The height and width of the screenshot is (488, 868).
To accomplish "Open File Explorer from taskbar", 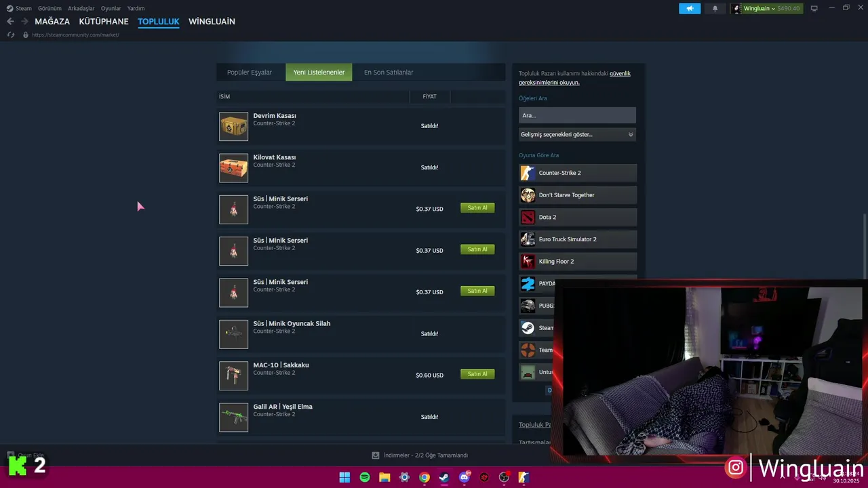I will coord(384,477).
